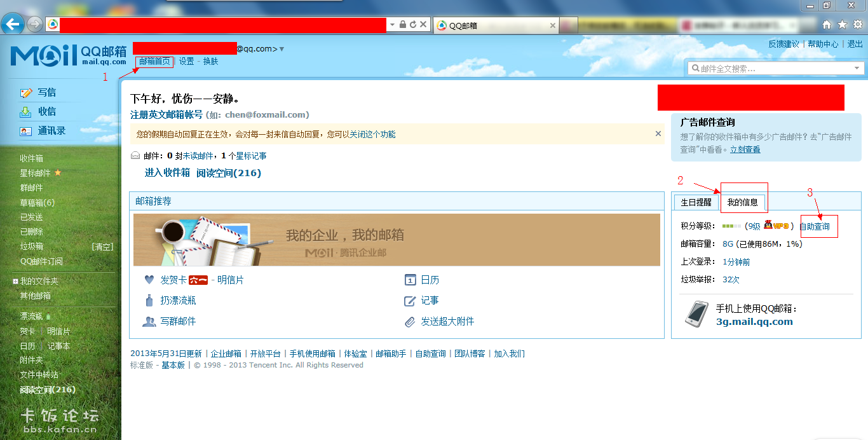Expand the account dropdown arrow beside @qq.com
The image size is (868, 440).
(280, 48)
